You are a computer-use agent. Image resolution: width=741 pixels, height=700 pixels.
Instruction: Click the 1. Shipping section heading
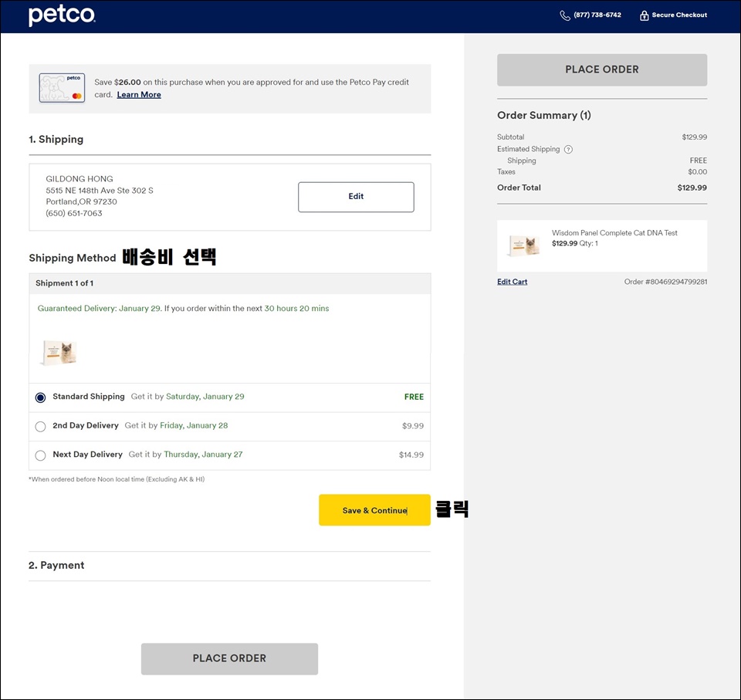pos(56,140)
